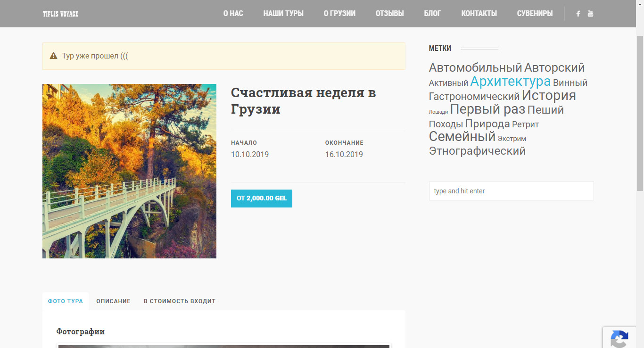
Task: Go to О ГРУЗИИ page
Action: pyautogui.click(x=339, y=13)
